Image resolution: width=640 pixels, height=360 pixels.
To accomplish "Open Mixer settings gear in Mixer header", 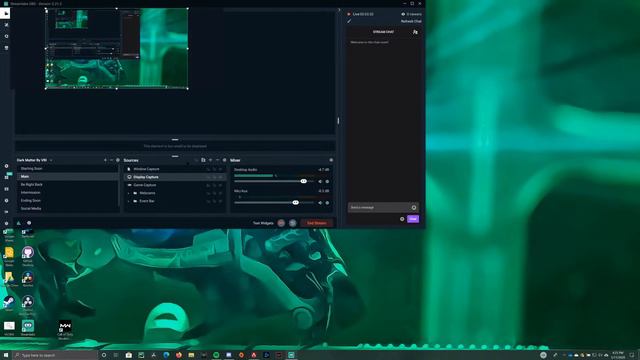I will pos(331,160).
